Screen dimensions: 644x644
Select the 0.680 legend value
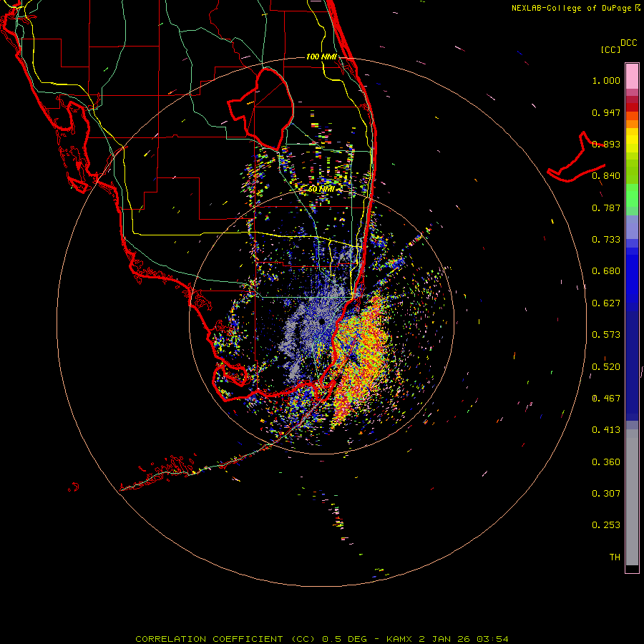click(x=606, y=271)
